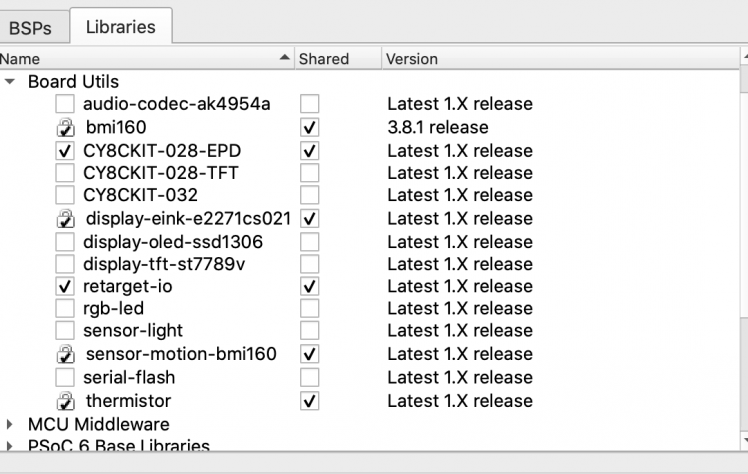Click the Version column header
The width and height of the screenshot is (748, 474).
(412, 59)
